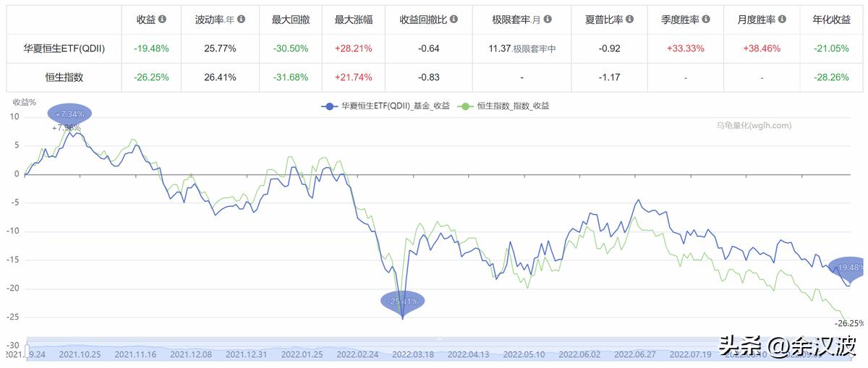This screenshot has height=368, width=868.
Task: Click the +21.74% max gain cell
Action: [x=353, y=77]
